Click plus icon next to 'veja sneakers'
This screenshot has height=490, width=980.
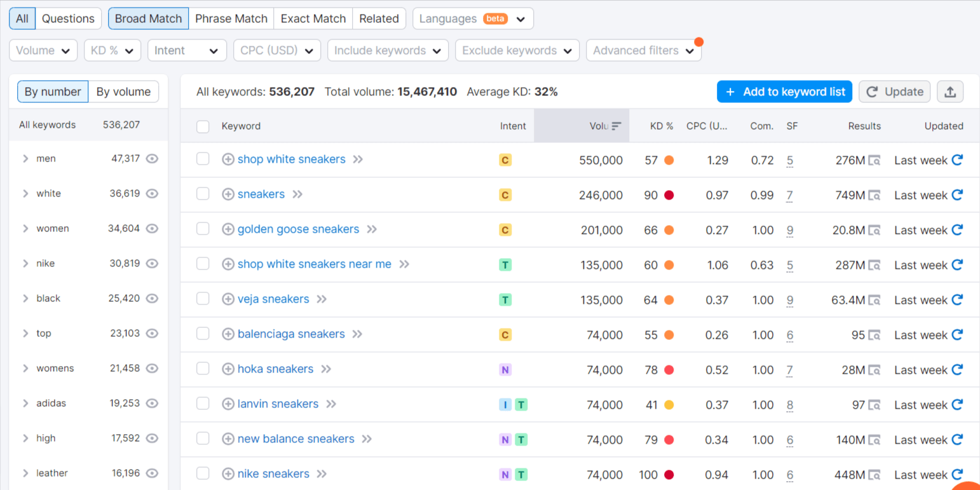click(x=228, y=299)
